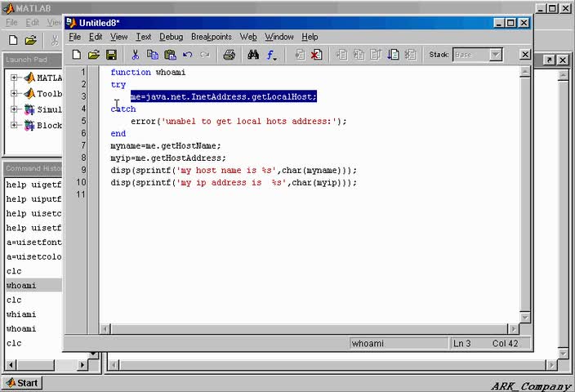Open the Window menu in the editor
575x392 pixels.
coord(279,37)
